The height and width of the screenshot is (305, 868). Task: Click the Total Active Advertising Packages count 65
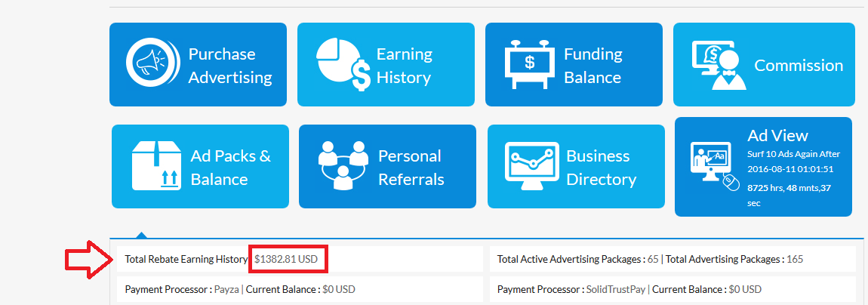click(x=652, y=259)
